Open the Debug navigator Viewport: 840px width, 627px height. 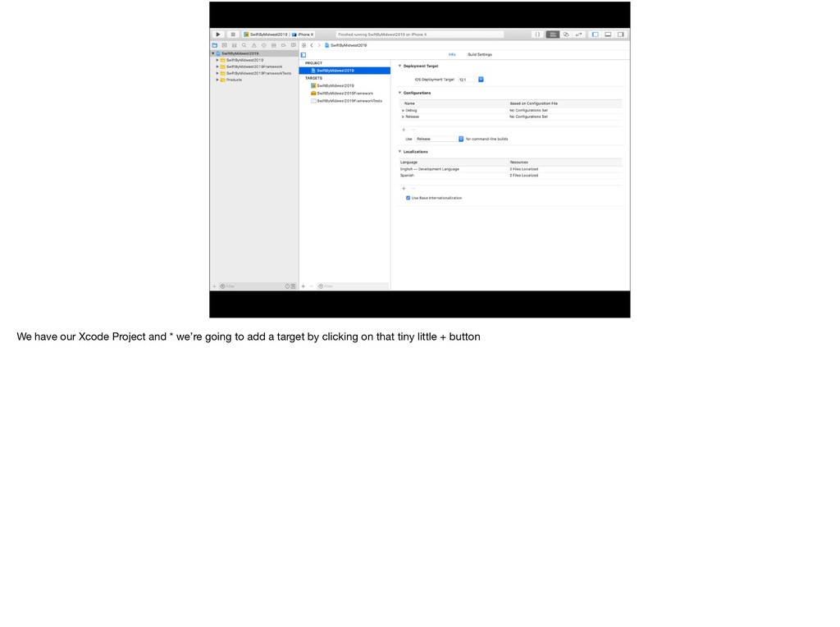click(274, 46)
